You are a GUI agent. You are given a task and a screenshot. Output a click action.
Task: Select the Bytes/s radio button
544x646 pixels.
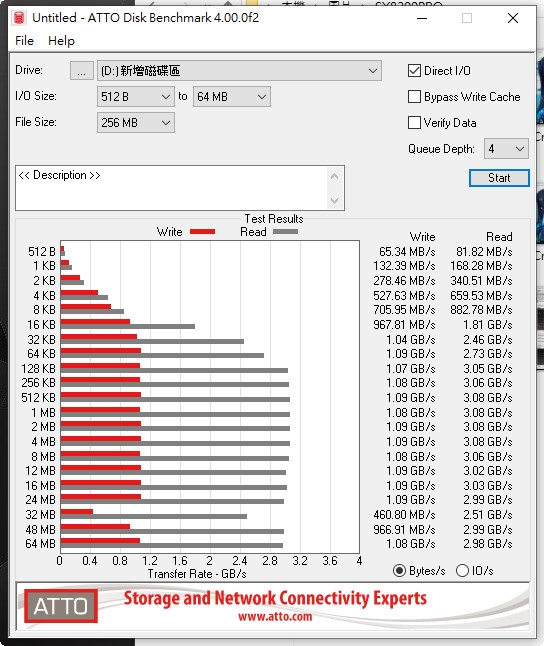(399, 571)
